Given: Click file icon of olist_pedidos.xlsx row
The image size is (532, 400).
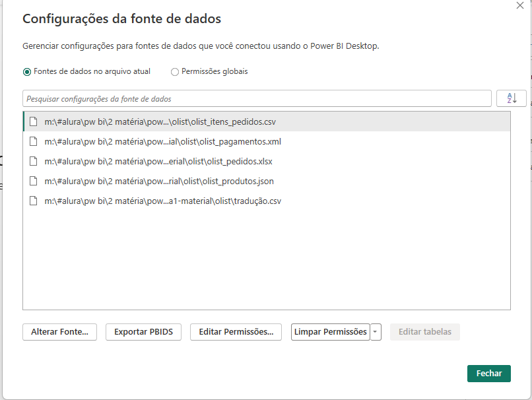Looking at the screenshot, I should [33, 161].
